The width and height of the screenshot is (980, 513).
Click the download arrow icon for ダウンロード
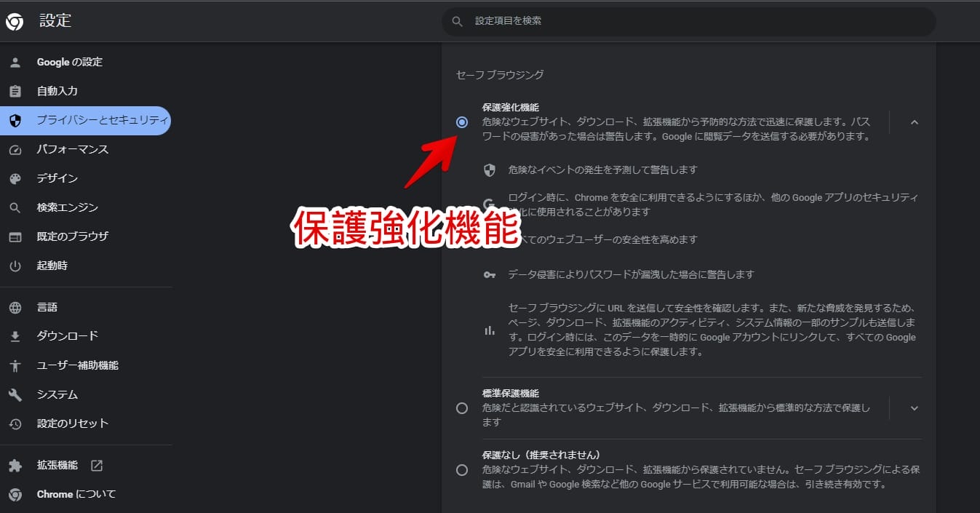(x=15, y=336)
